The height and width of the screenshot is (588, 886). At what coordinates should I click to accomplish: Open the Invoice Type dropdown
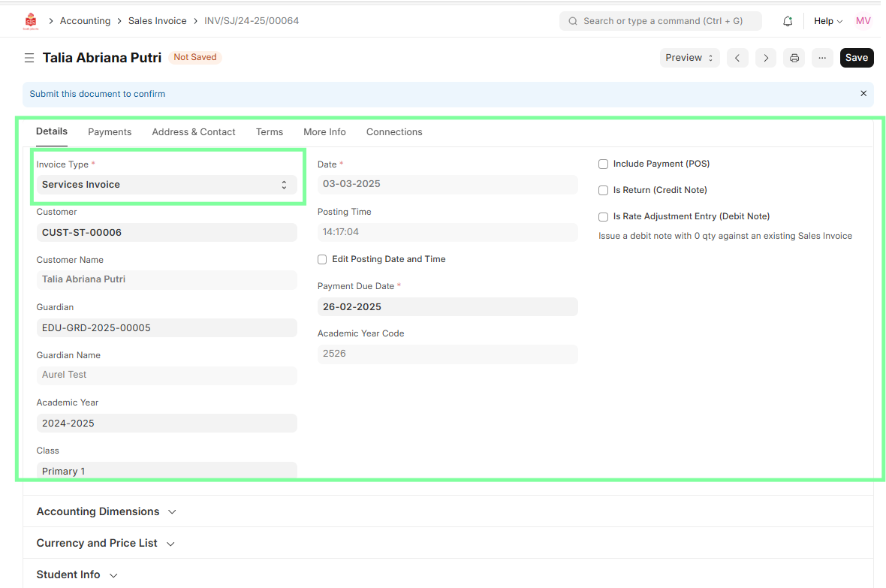point(167,185)
